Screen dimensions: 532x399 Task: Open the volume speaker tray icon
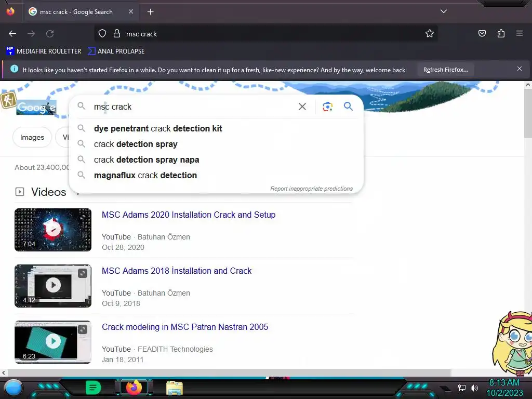tap(474, 388)
